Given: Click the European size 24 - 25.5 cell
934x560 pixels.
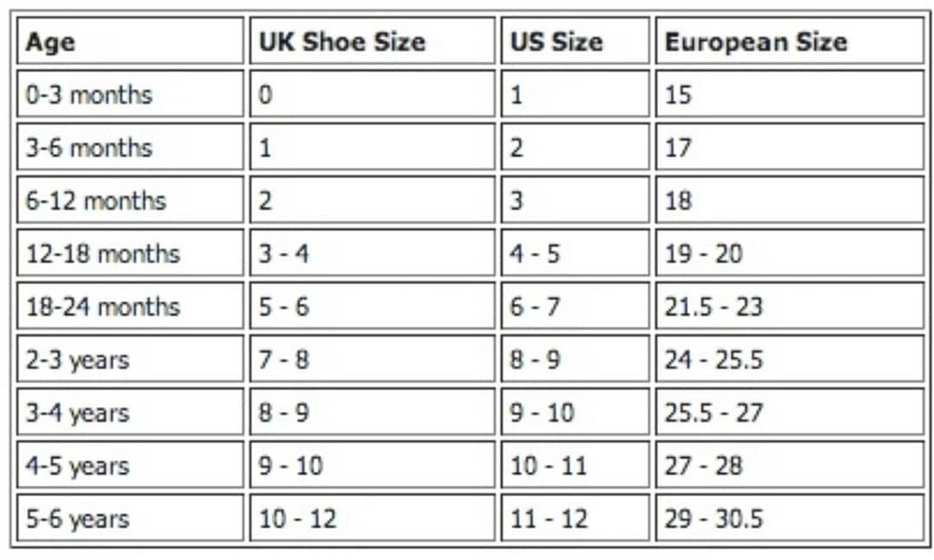Looking at the screenshot, I should pyautogui.click(x=790, y=359).
